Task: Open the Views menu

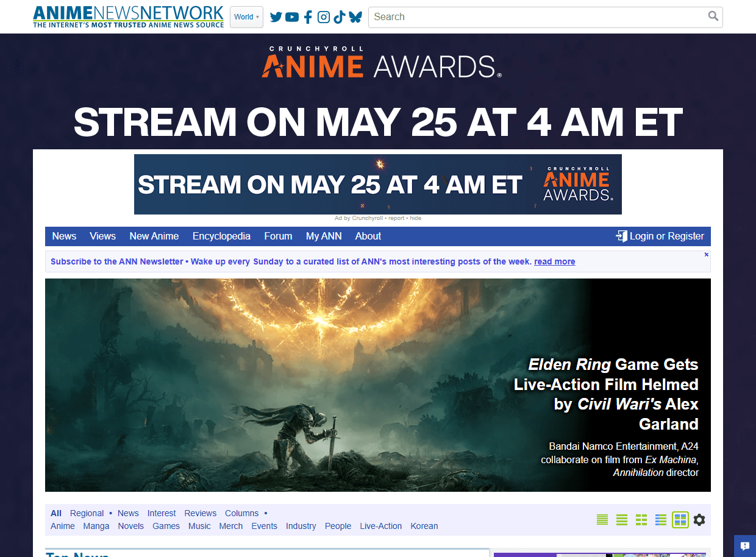Action: tap(102, 236)
